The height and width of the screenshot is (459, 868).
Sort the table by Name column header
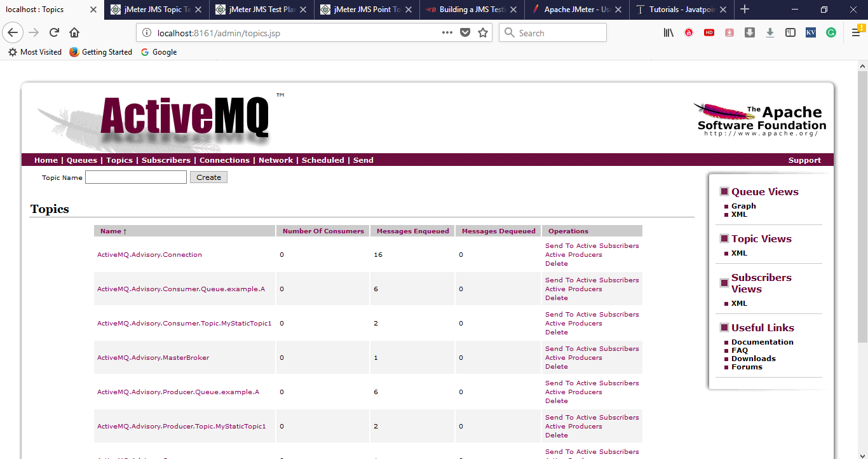(x=113, y=231)
